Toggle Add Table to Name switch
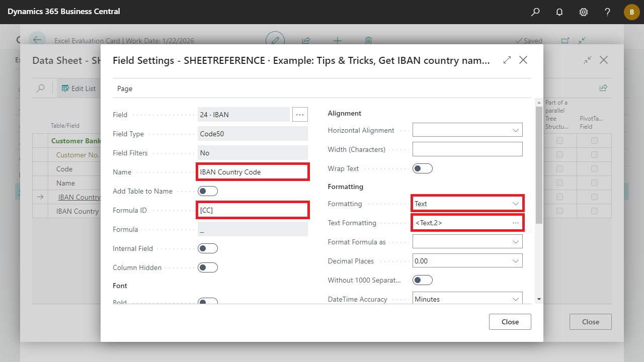Image resolution: width=644 pixels, height=362 pixels. click(x=208, y=191)
